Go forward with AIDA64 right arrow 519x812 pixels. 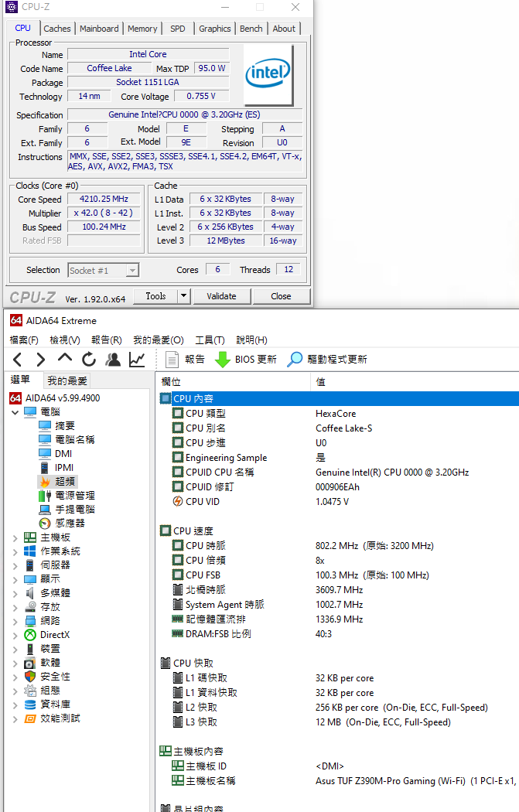[40, 359]
